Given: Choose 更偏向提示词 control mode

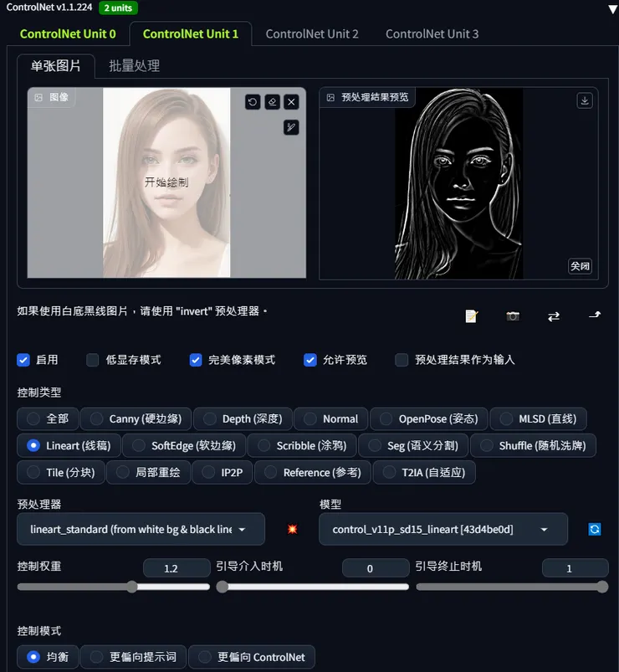Looking at the screenshot, I should click(133, 657).
